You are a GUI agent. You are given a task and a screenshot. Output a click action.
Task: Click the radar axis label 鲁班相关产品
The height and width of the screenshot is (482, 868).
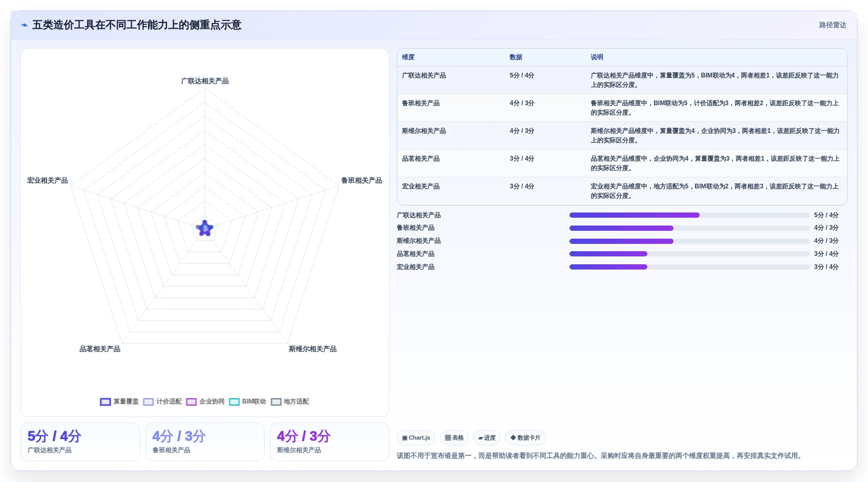click(361, 181)
